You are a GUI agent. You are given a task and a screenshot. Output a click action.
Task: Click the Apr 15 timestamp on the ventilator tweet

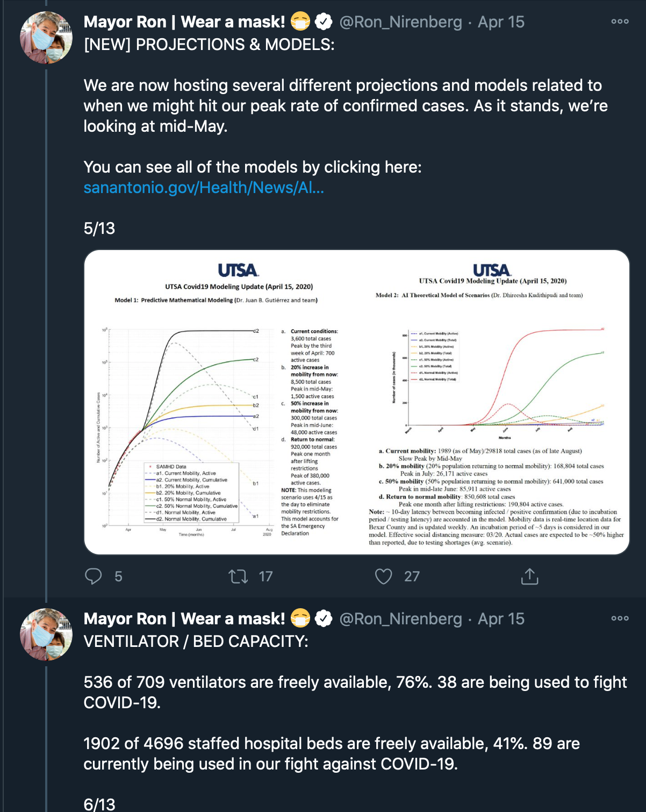click(x=501, y=619)
